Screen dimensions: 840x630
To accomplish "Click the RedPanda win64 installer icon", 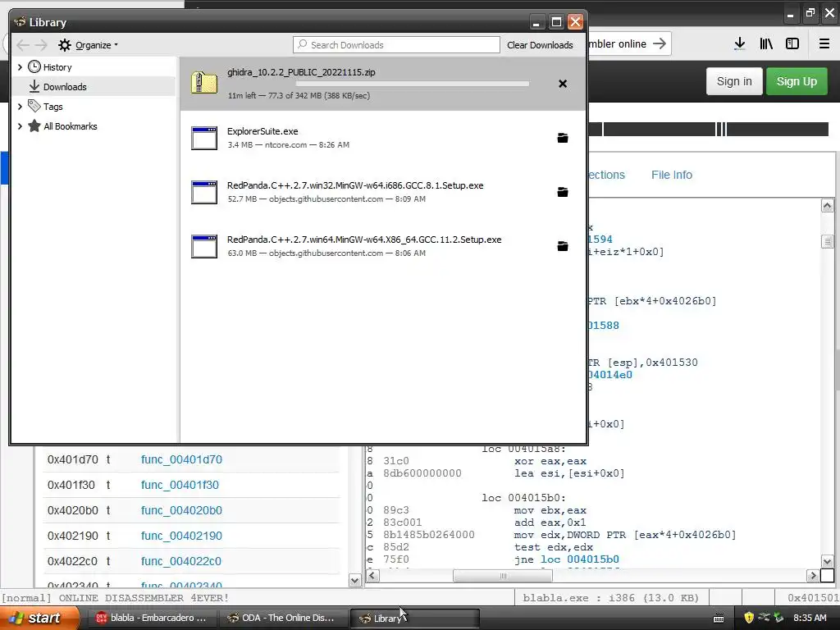I will click(204, 246).
